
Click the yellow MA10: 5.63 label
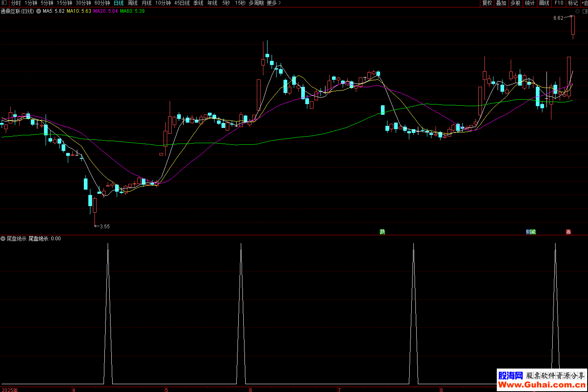79,11
